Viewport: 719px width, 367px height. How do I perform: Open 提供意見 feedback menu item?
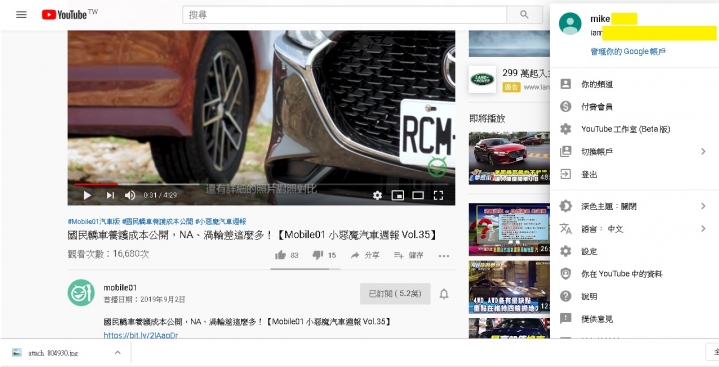[x=634, y=319]
